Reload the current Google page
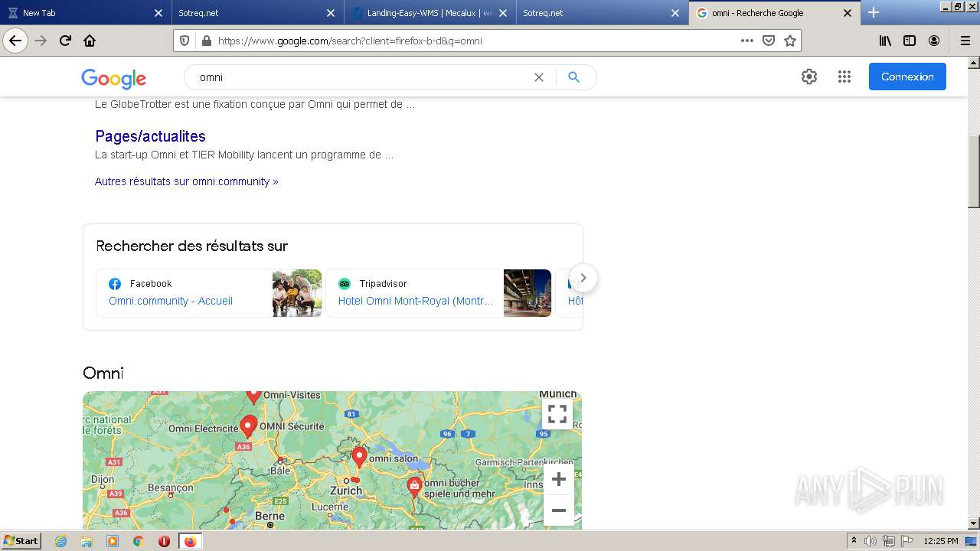 pos(65,41)
